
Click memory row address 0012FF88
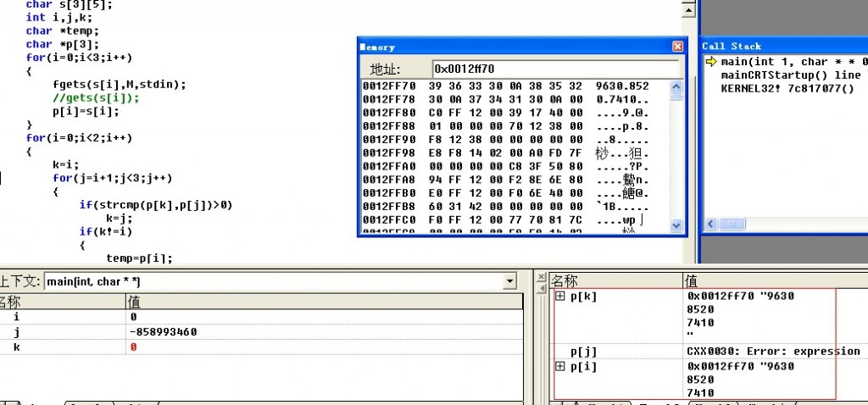389,126
